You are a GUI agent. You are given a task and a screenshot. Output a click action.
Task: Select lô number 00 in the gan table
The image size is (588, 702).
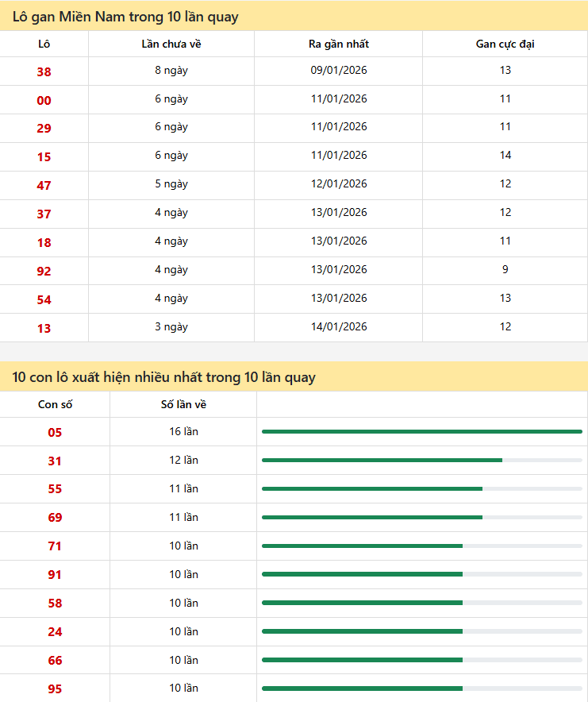pos(44,100)
